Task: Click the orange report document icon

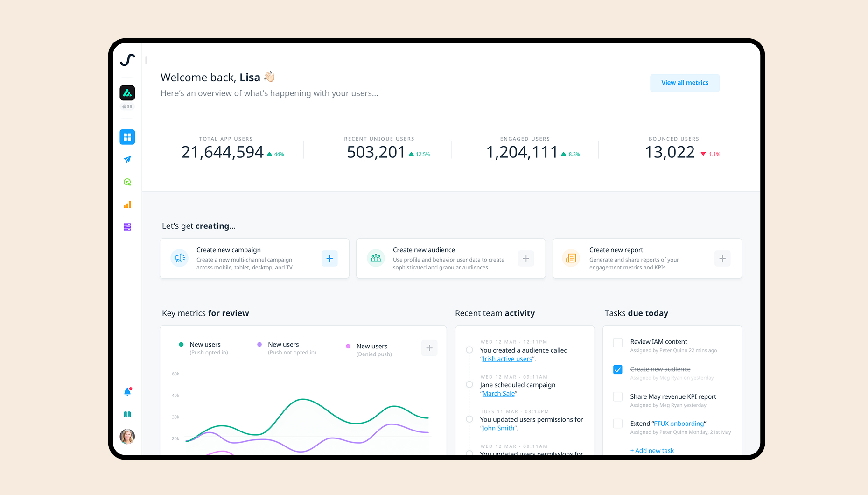Action: pyautogui.click(x=571, y=258)
